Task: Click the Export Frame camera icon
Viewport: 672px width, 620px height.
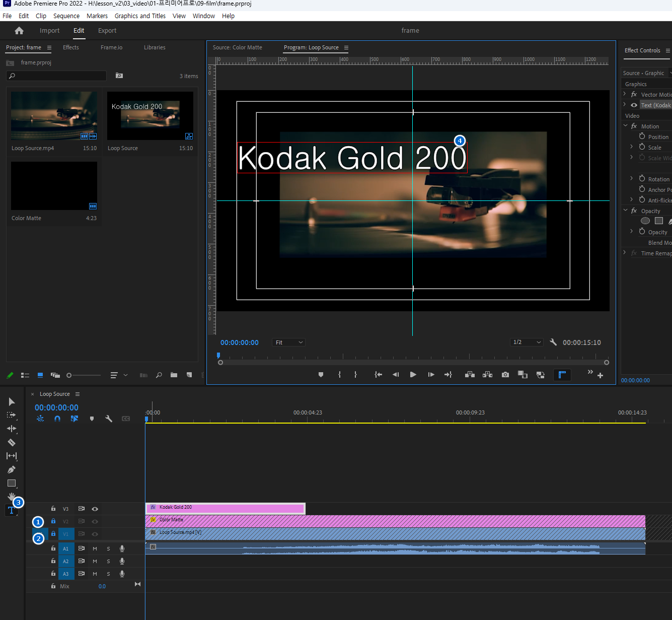Action: [x=505, y=375]
